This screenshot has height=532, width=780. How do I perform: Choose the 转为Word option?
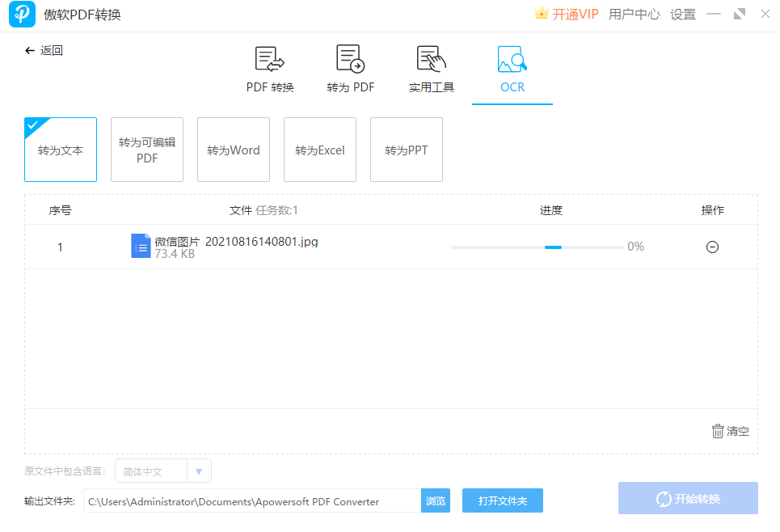pyautogui.click(x=234, y=150)
